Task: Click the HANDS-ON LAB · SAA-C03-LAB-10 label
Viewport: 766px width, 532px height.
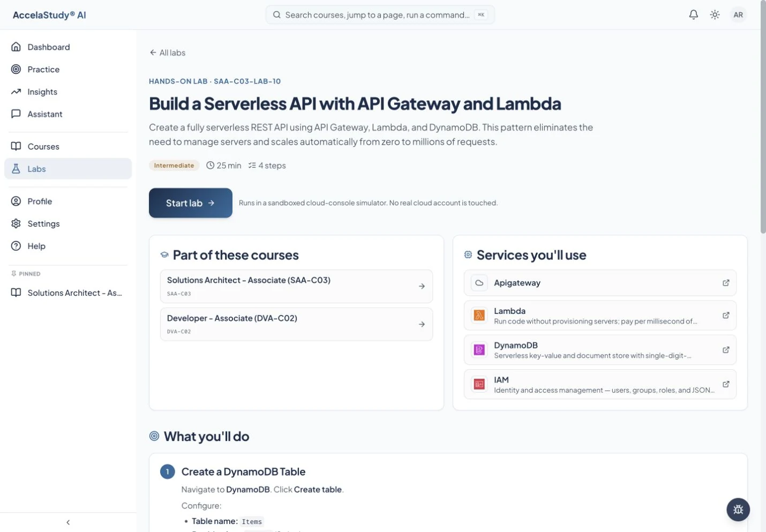Action: (x=215, y=81)
